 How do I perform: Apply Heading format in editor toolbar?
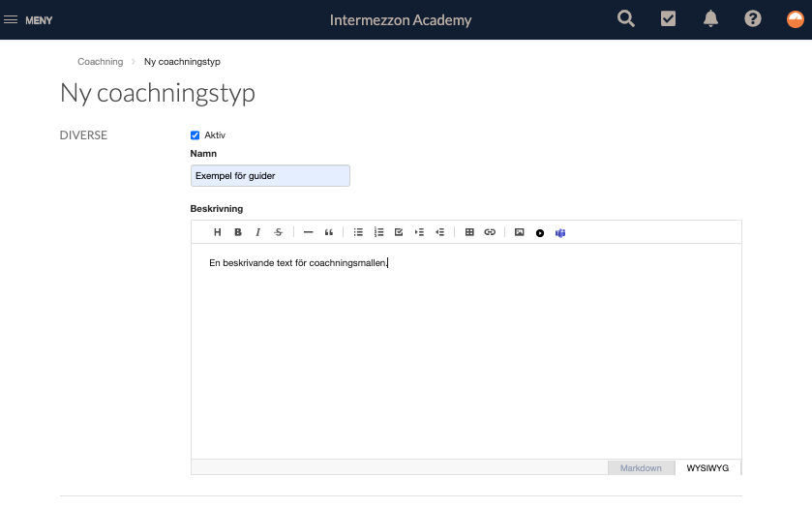point(218,232)
